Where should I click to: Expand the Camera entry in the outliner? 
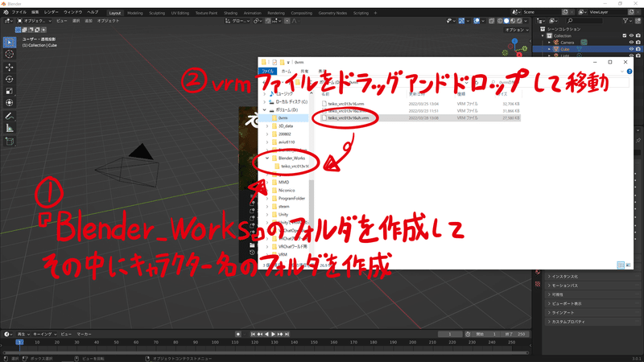point(550,43)
